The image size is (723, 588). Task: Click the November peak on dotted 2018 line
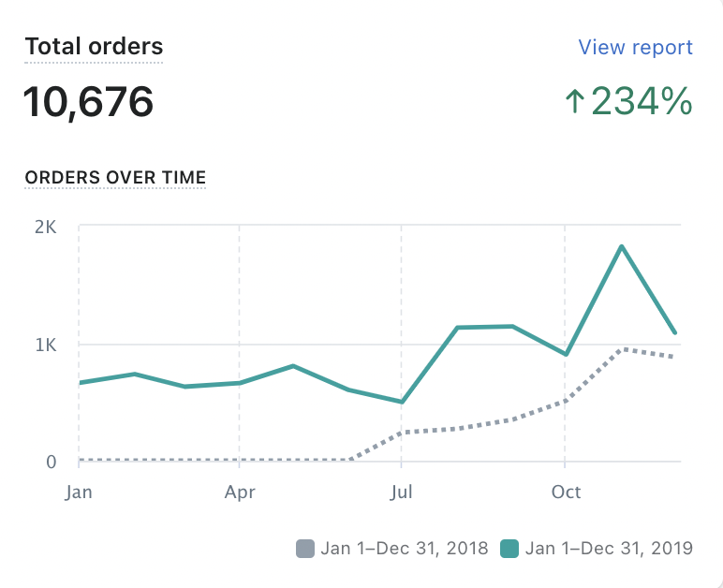click(x=622, y=349)
